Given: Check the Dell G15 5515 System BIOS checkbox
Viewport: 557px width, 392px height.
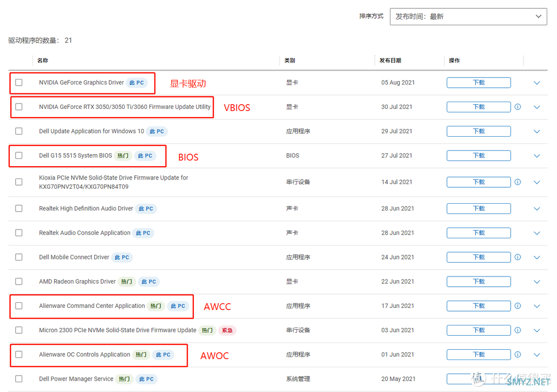Looking at the screenshot, I should pyautogui.click(x=19, y=155).
